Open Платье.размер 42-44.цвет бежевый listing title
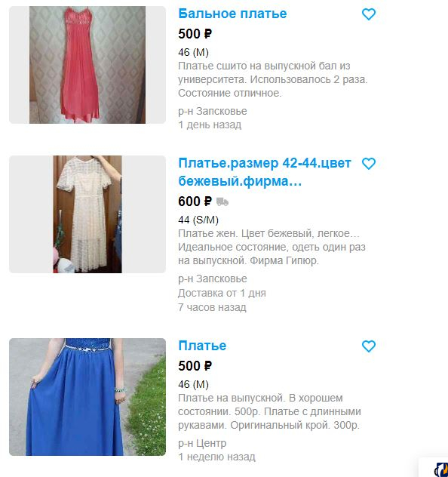The image size is (448, 477). point(265,172)
